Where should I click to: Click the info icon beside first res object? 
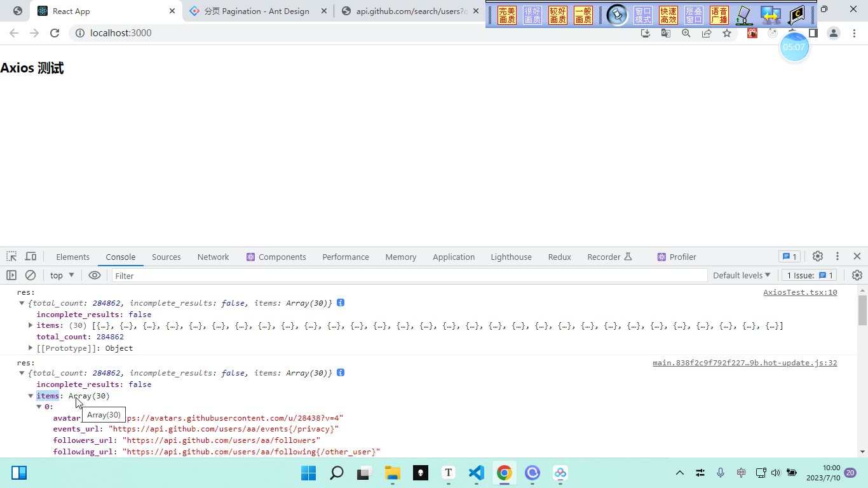(x=341, y=303)
